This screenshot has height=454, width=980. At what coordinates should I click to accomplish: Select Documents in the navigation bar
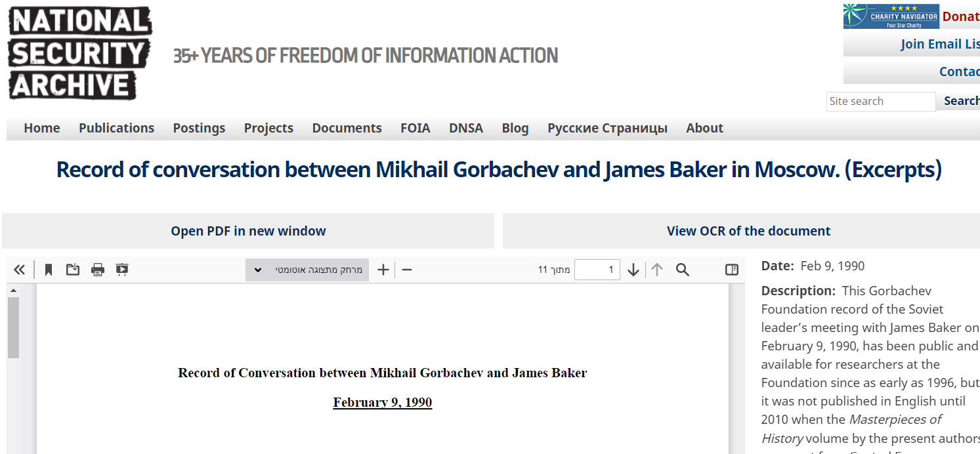coord(347,128)
